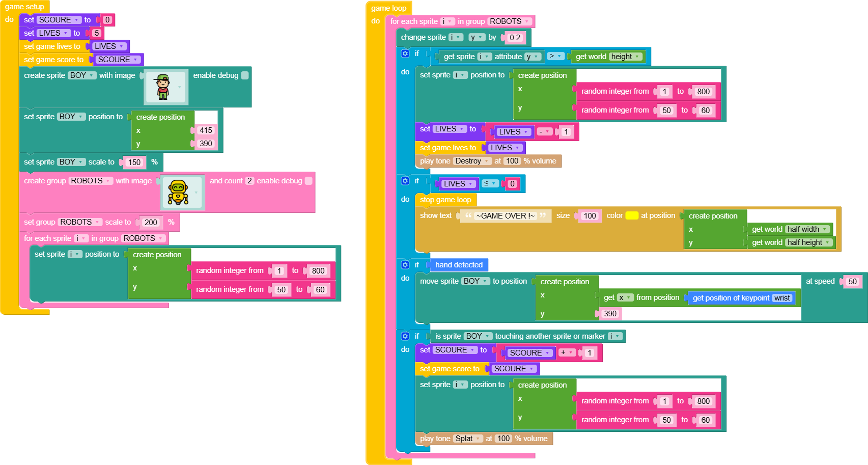Click the BOY scale value 150
The height and width of the screenshot is (465, 868).
pyautogui.click(x=134, y=162)
